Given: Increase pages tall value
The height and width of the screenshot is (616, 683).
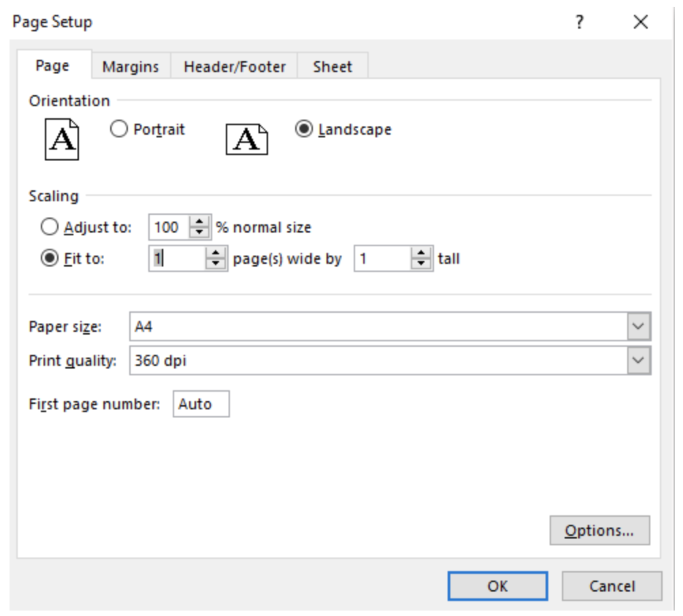Looking at the screenshot, I should (x=421, y=252).
